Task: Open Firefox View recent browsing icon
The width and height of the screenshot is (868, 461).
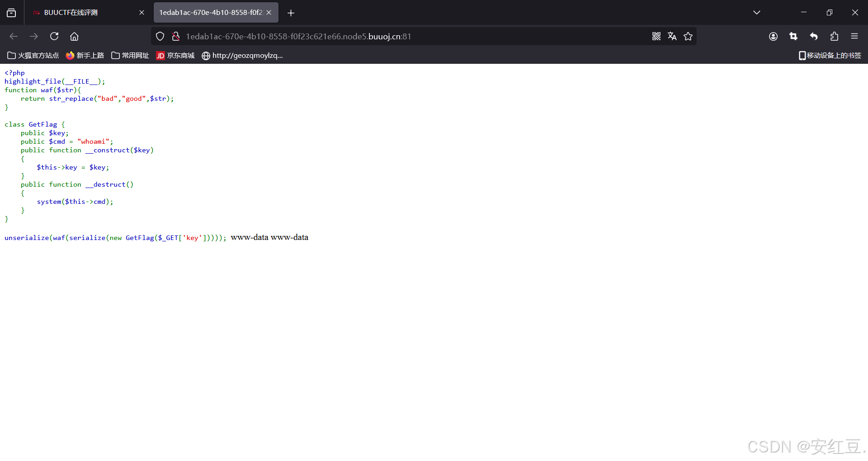Action: [x=11, y=13]
